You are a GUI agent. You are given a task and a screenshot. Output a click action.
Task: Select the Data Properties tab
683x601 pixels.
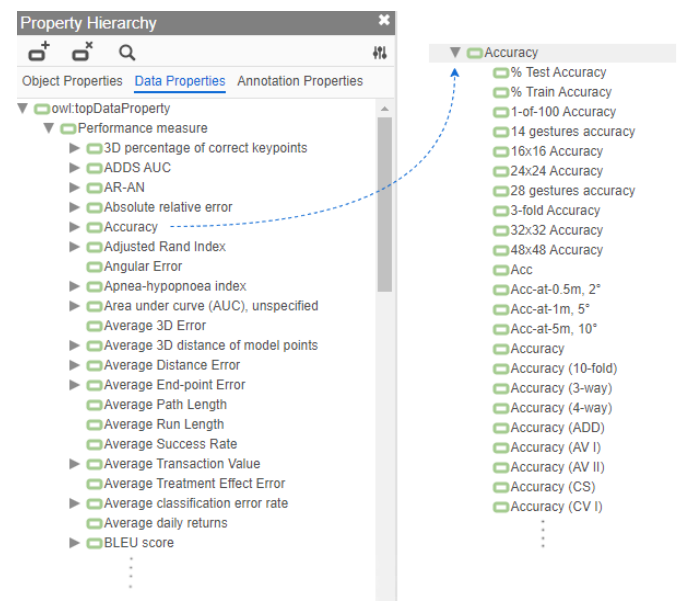(x=180, y=81)
